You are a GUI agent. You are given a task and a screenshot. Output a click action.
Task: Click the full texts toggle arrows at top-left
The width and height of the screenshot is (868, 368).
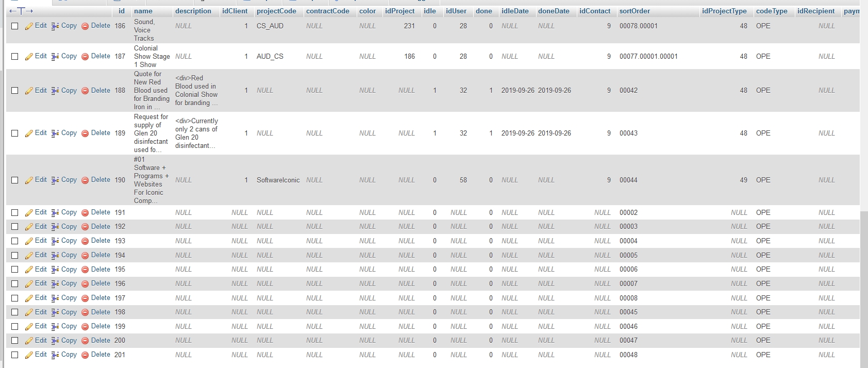click(x=21, y=11)
